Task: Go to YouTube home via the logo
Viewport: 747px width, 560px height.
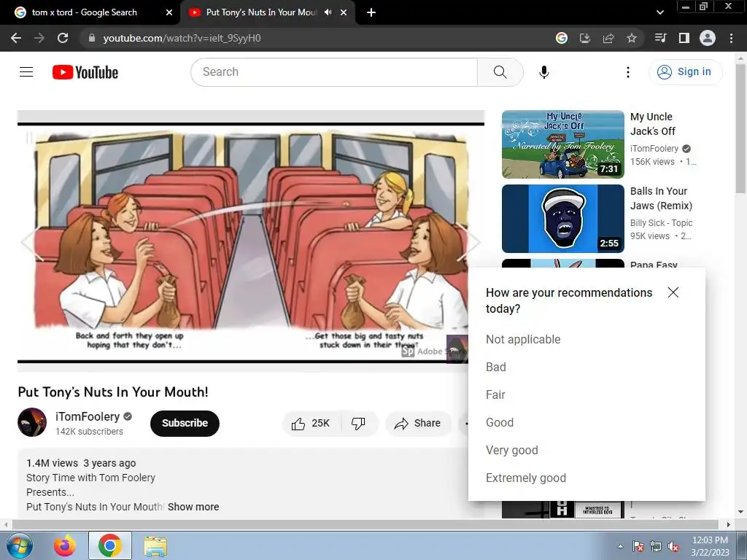Action: (85, 72)
